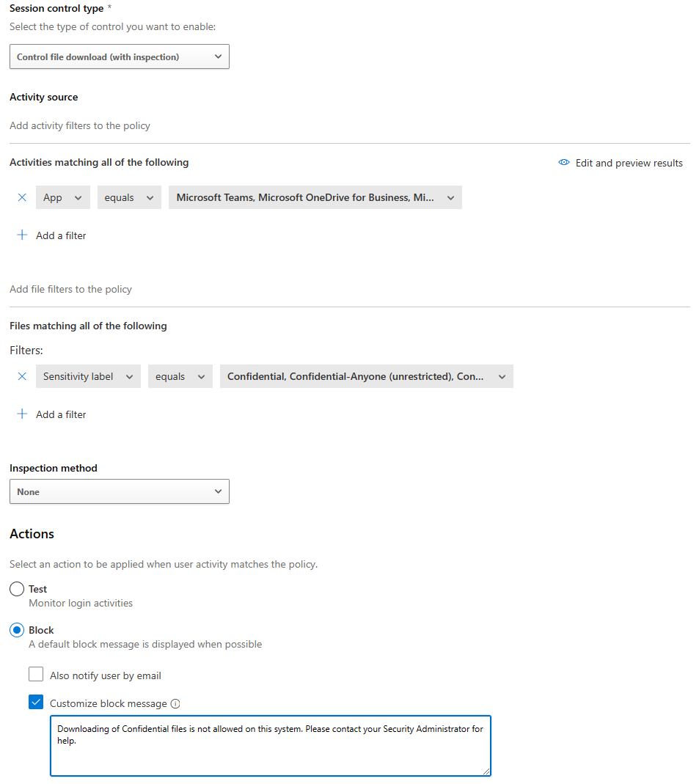Open the equals operator dropdown for Sensitivity label
This screenshot has width=699, height=784.
point(180,376)
